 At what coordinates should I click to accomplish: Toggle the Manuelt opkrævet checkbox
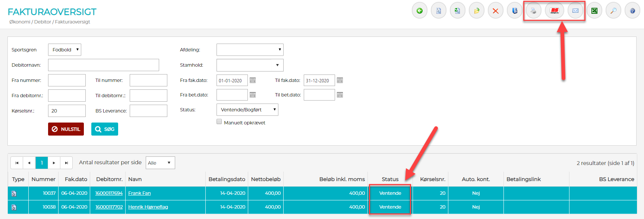[219, 122]
